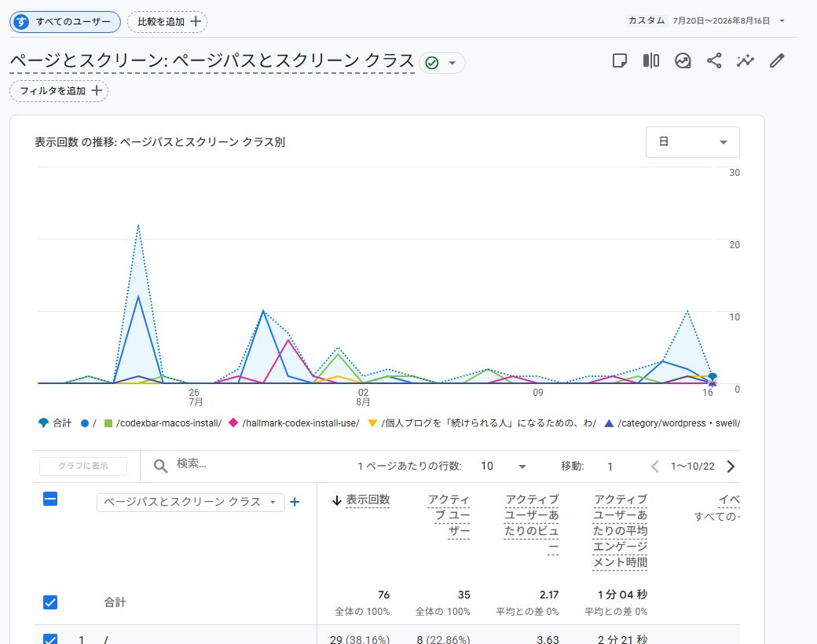The image size is (817, 644).
Task: Click the chart title 表示回数 の推移
Action: (x=159, y=141)
